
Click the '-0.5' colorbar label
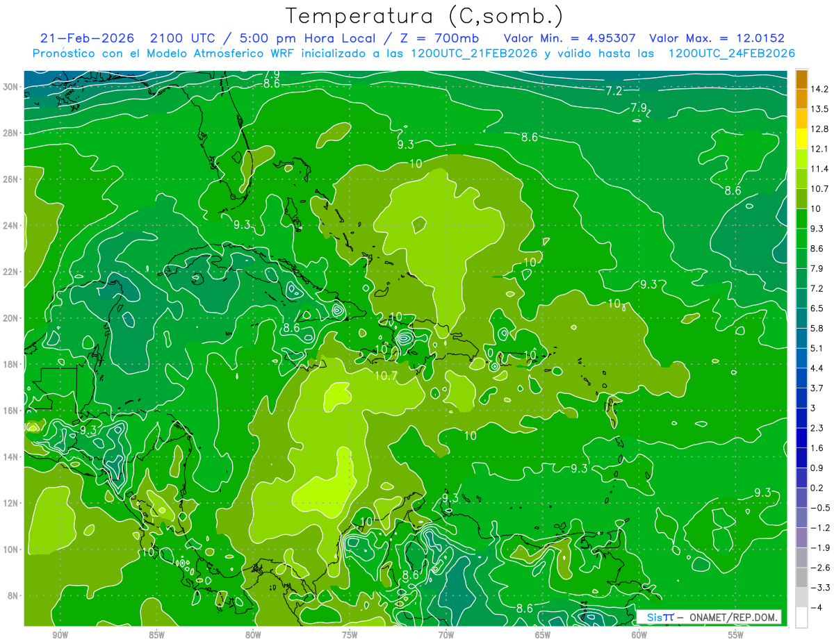pyautogui.click(x=820, y=507)
